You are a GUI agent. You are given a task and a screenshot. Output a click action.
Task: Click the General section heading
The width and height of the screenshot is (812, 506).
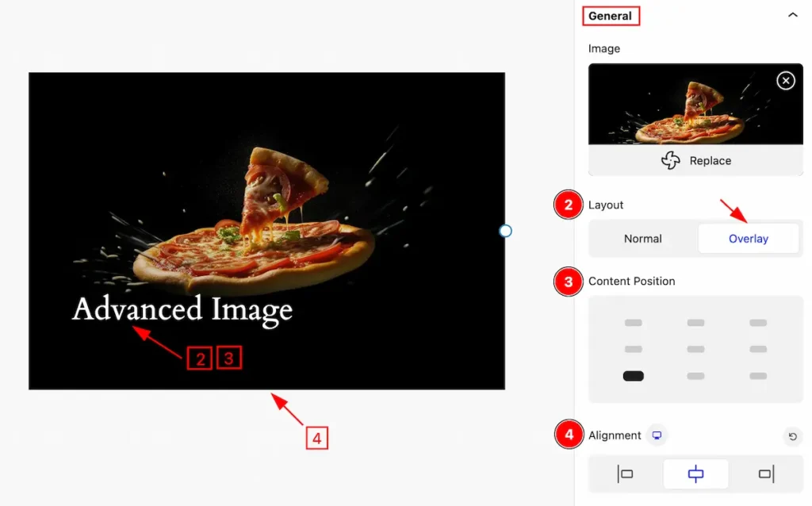pyautogui.click(x=610, y=16)
